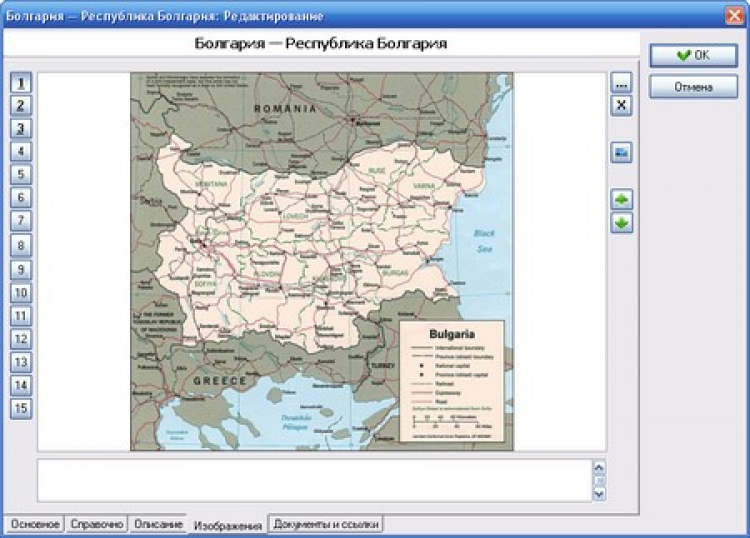Select image slot number 5
This screenshot has height=538, width=750.
(21, 175)
